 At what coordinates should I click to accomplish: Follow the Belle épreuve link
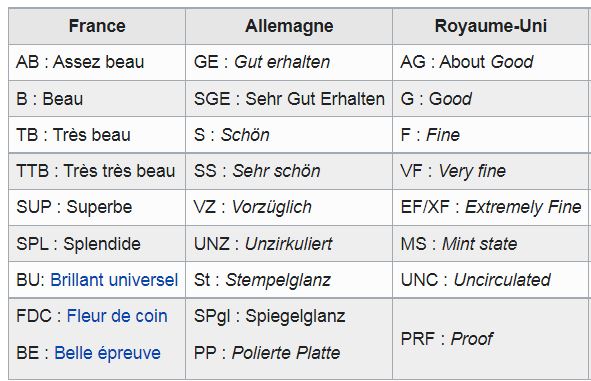(x=107, y=353)
